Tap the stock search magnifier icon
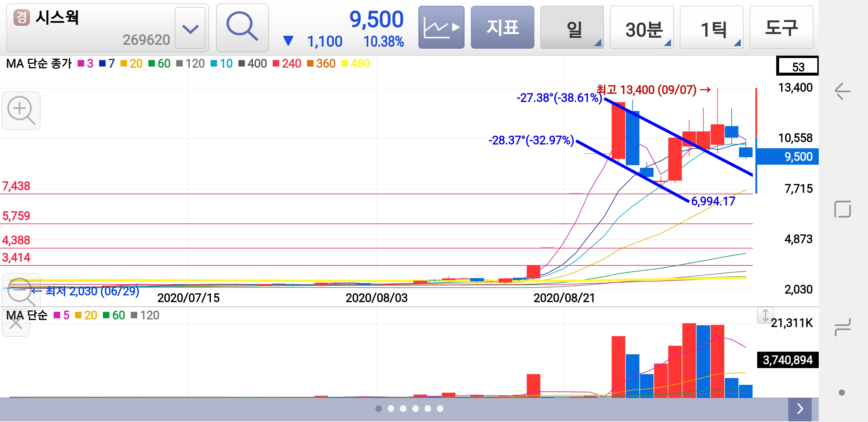 [242, 28]
